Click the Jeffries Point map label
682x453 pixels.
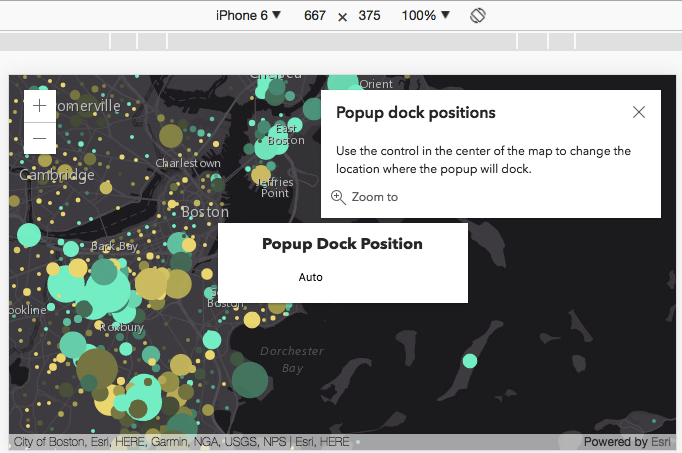pyautogui.click(x=275, y=187)
